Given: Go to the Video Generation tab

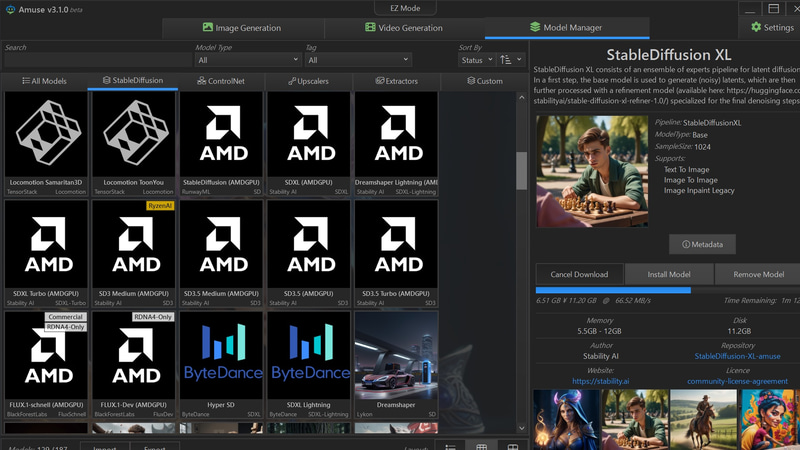Looking at the screenshot, I should point(404,28).
